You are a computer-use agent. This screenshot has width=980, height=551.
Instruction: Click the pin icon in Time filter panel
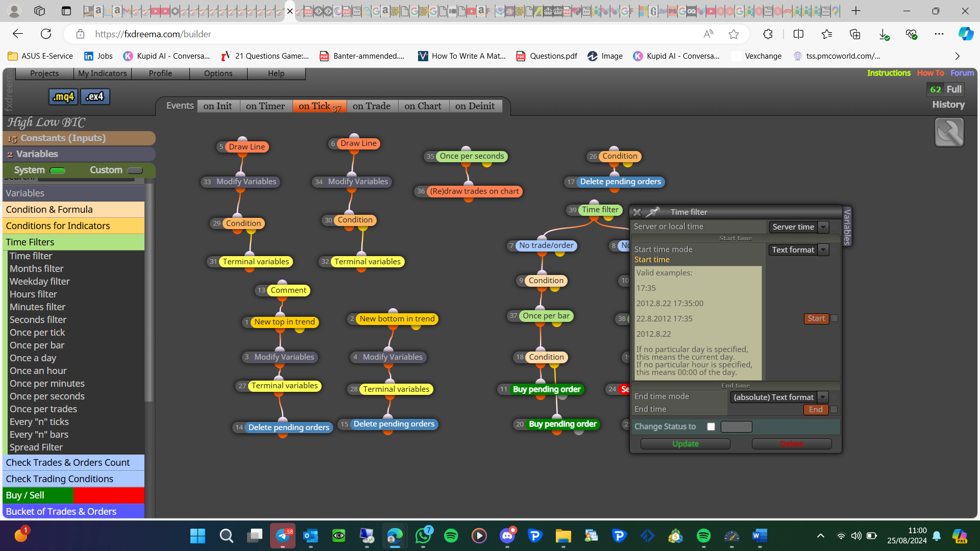[x=653, y=212]
